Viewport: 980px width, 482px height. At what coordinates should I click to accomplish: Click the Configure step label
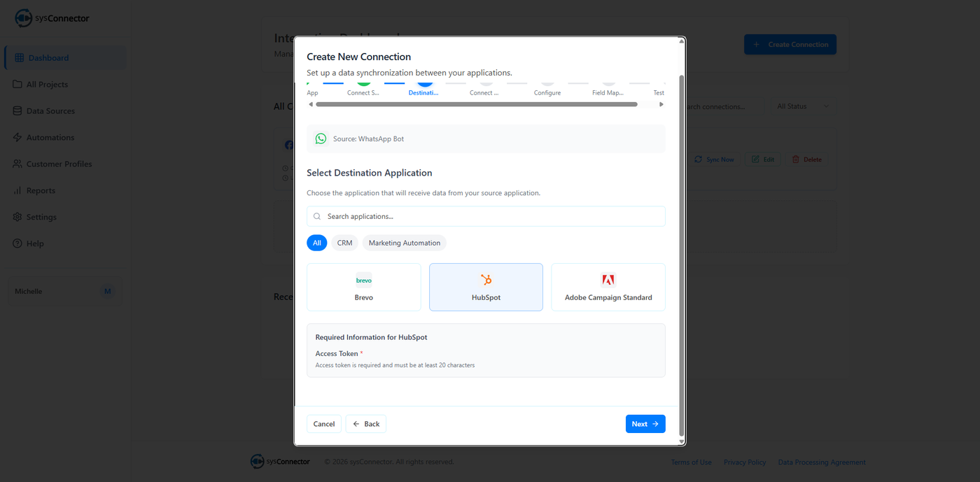[x=547, y=93]
